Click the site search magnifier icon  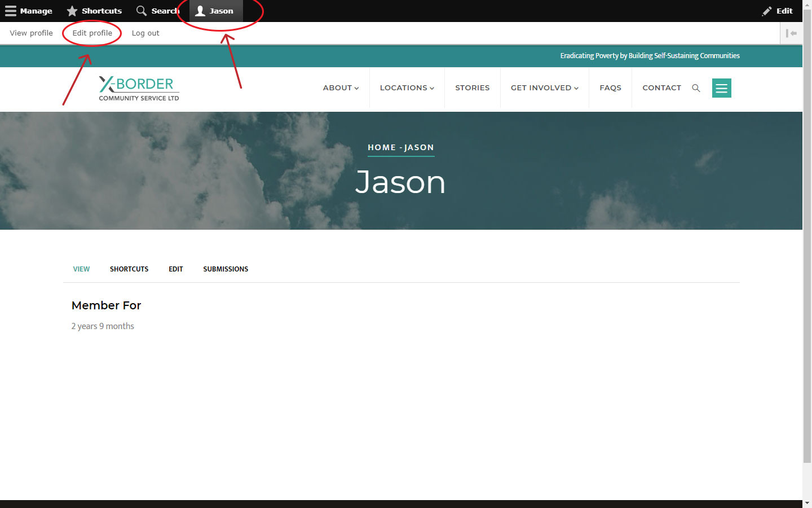[696, 88]
